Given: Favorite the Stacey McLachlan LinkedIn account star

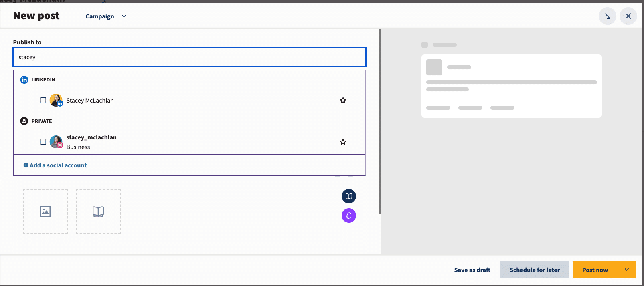Looking at the screenshot, I should [x=343, y=100].
